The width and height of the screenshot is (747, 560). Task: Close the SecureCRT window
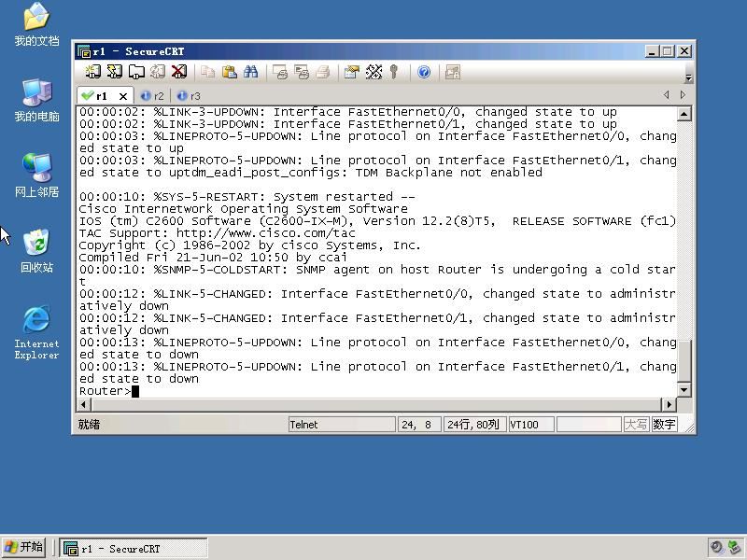pyautogui.click(x=684, y=51)
